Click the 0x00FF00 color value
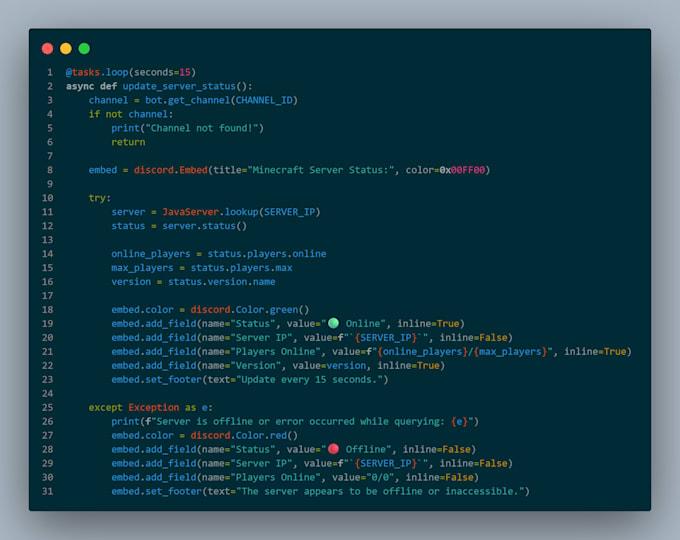Image resolution: width=680 pixels, height=540 pixels. [x=462, y=170]
